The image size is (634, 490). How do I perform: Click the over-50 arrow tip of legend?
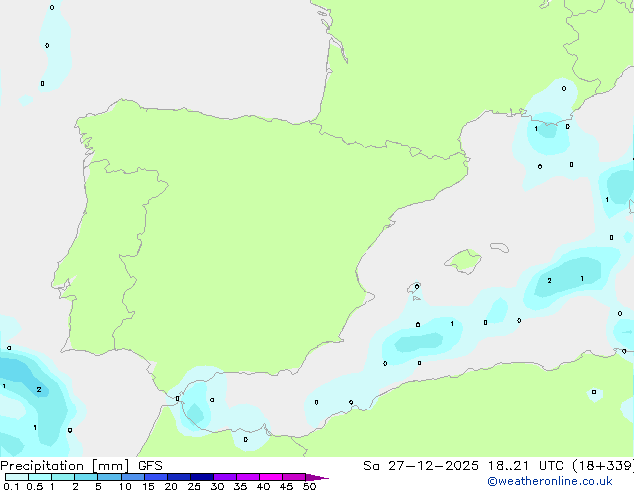[x=317, y=477]
